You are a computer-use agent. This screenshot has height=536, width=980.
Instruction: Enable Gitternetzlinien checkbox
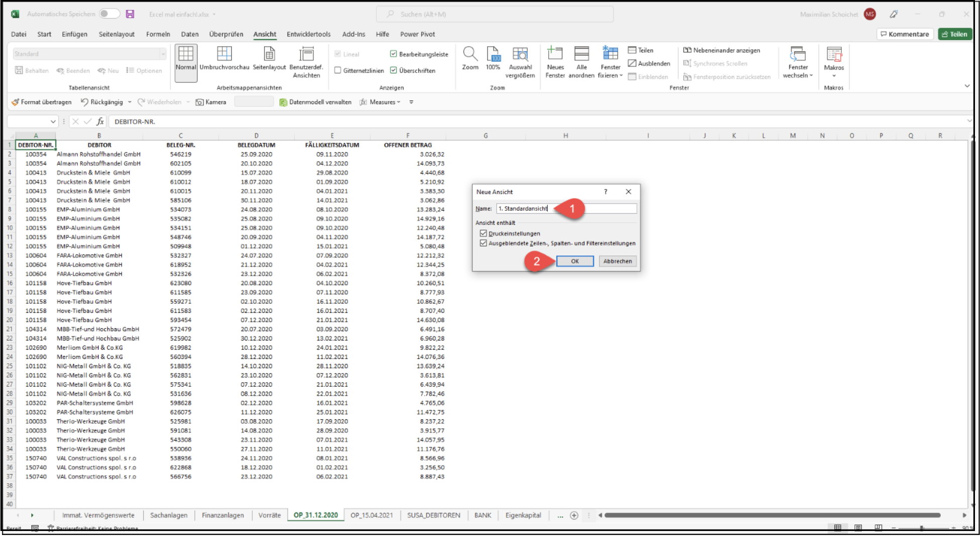click(x=338, y=70)
